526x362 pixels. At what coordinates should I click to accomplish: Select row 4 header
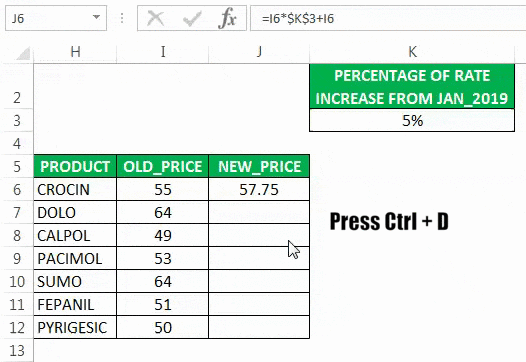[x=17, y=143]
